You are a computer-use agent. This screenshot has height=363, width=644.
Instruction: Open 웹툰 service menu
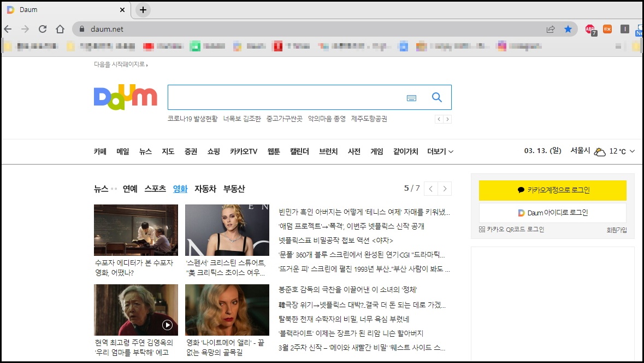point(274,151)
